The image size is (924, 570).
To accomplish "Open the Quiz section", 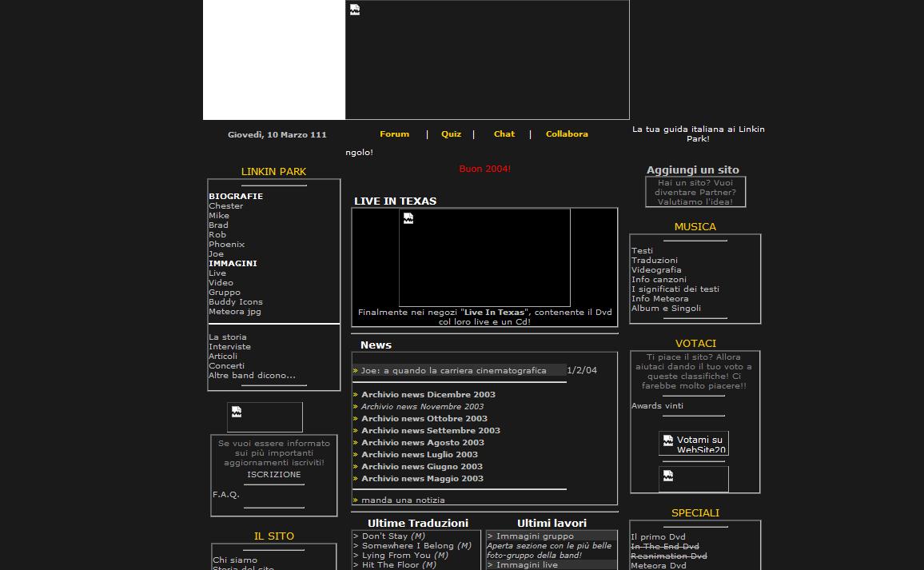I will (x=451, y=134).
